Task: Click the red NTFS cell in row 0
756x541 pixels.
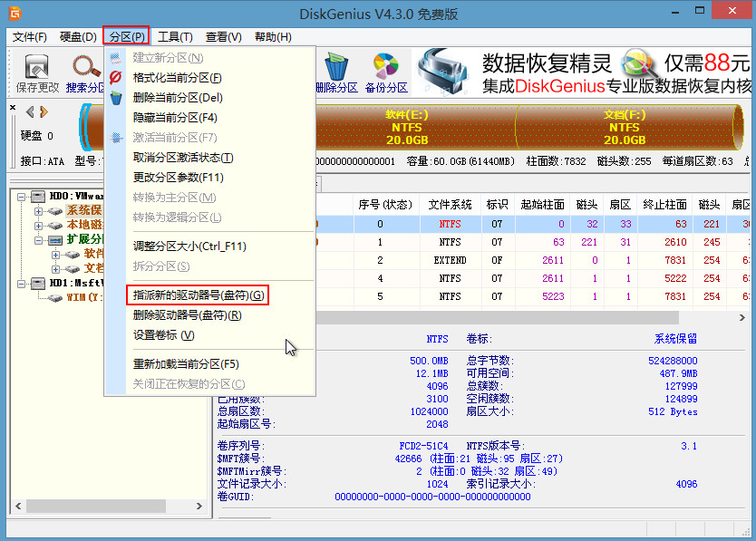Action: [450, 224]
